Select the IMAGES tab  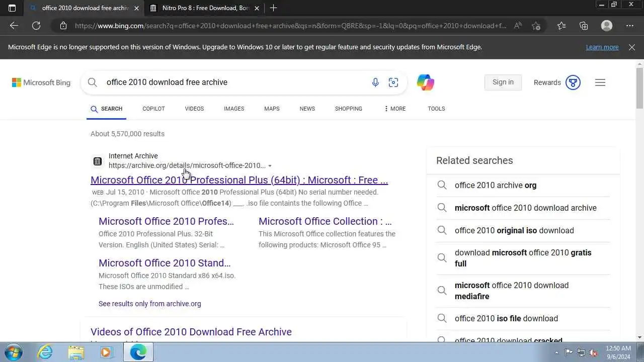(x=234, y=109)
